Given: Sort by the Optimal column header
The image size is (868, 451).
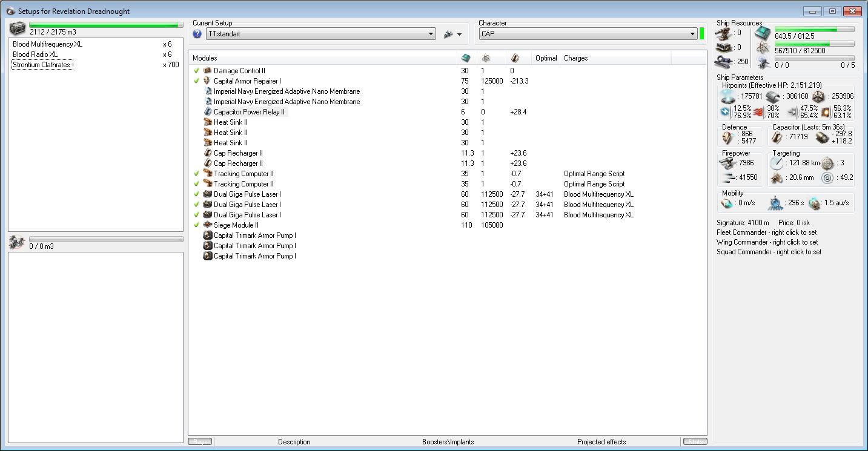Looking at the screenshot, I should click(x=546, y=58).
